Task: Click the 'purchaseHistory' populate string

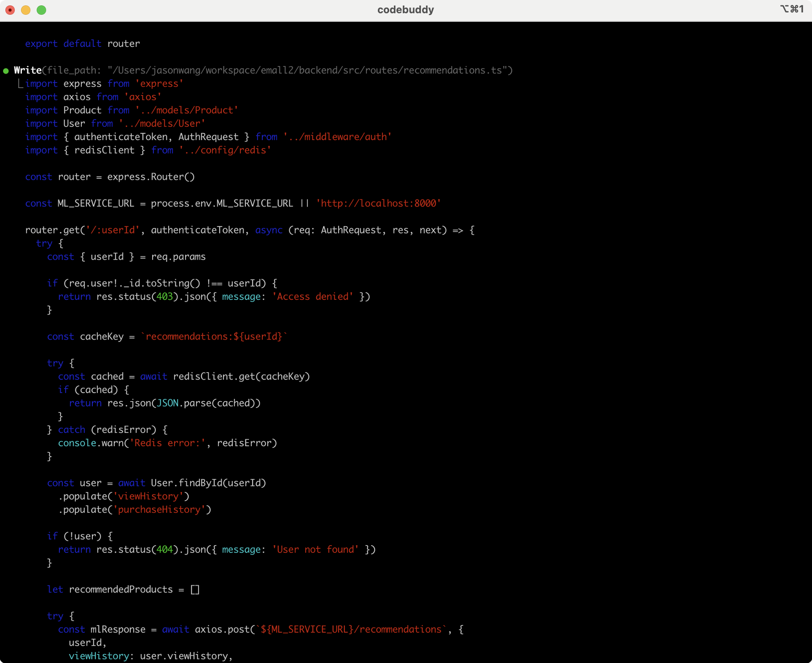Action: 159,510
